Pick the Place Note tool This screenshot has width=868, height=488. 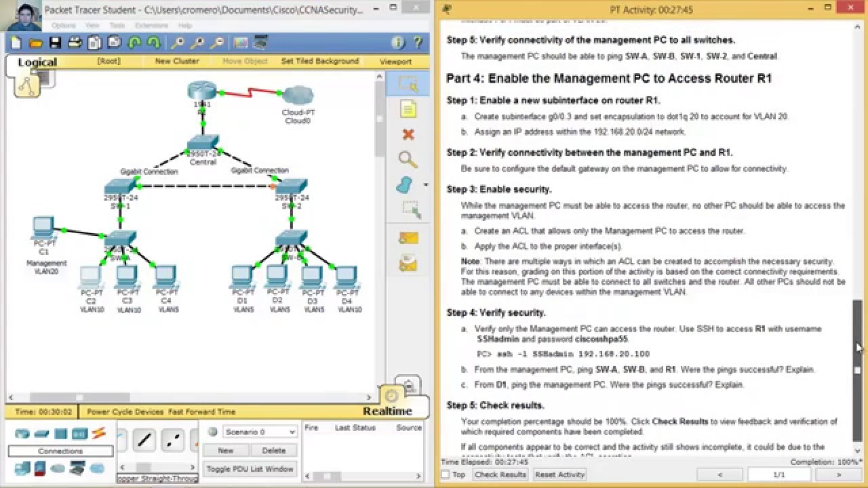[408, 109]
